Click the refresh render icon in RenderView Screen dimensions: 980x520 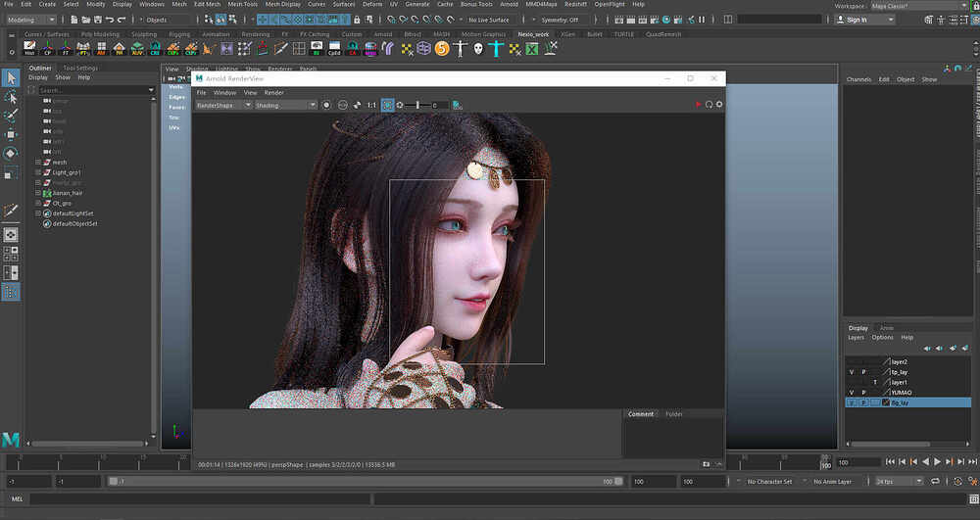click(709, 104)
